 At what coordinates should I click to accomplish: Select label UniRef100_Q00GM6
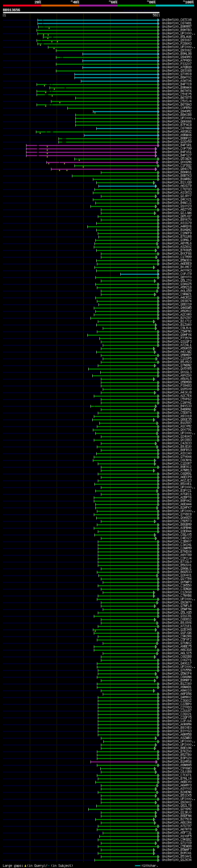point(177,162)
